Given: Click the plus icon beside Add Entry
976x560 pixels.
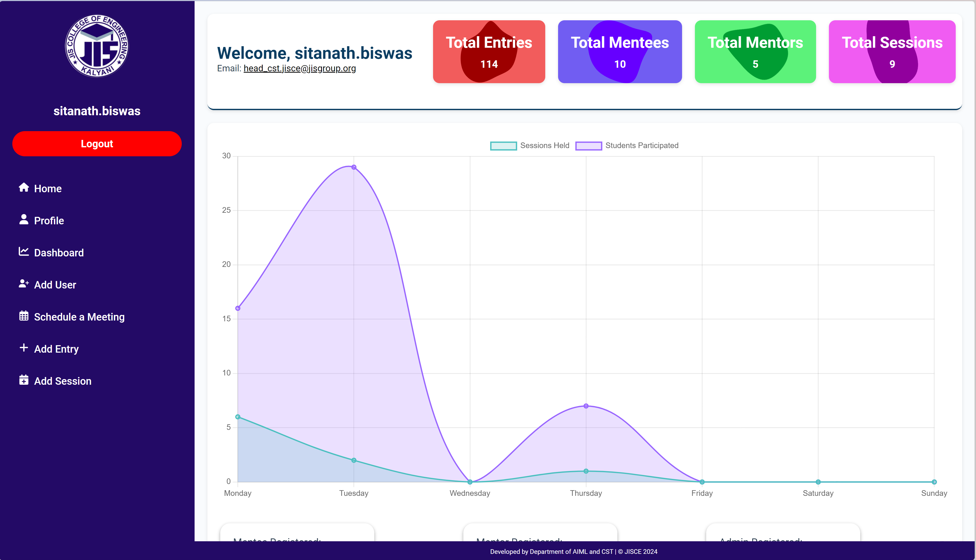Looking at the screenshot, I should click(24, 348).
